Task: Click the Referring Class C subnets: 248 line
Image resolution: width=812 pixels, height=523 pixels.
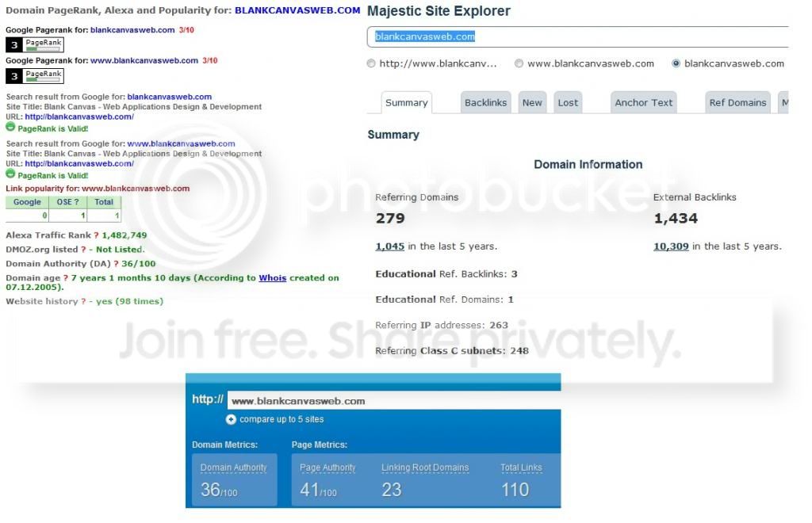Action: coord(452,351)
